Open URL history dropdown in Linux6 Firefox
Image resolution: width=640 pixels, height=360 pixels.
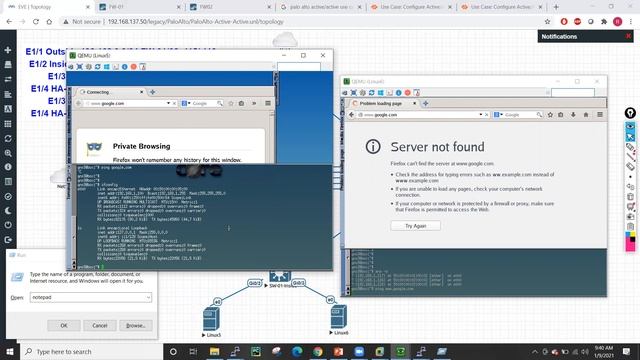pos(481,115)
